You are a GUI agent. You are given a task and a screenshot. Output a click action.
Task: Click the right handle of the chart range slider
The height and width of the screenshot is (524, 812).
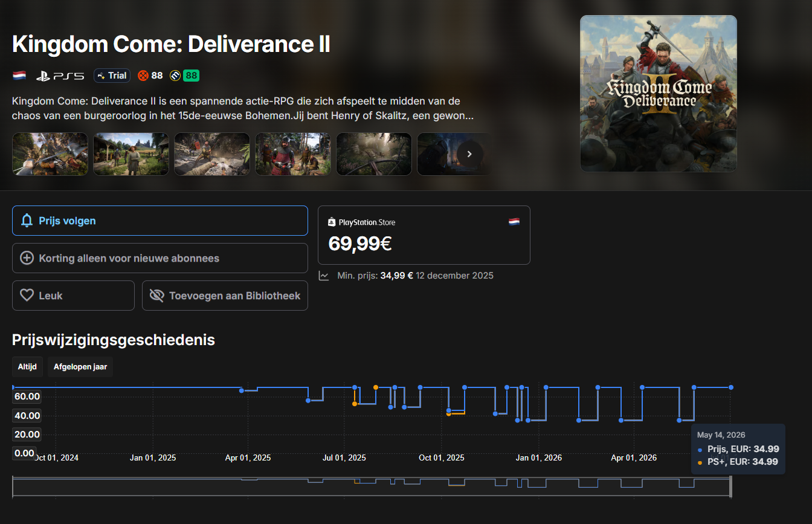pyautogui.click(x=730, y=487)
